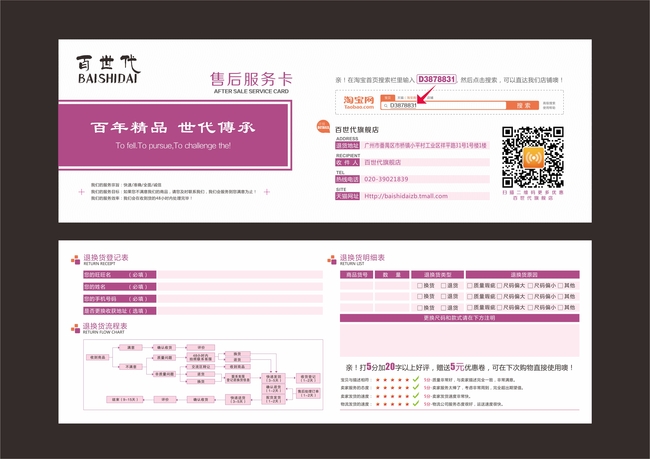Viewport: 650px width, 459px height.
Task: Click the 百世代旗舰店 shop name heading
Action: pos(357,129)
